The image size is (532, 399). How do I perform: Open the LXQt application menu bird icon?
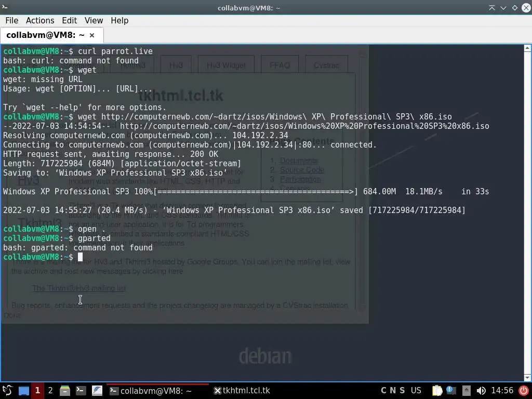point(7,391)
